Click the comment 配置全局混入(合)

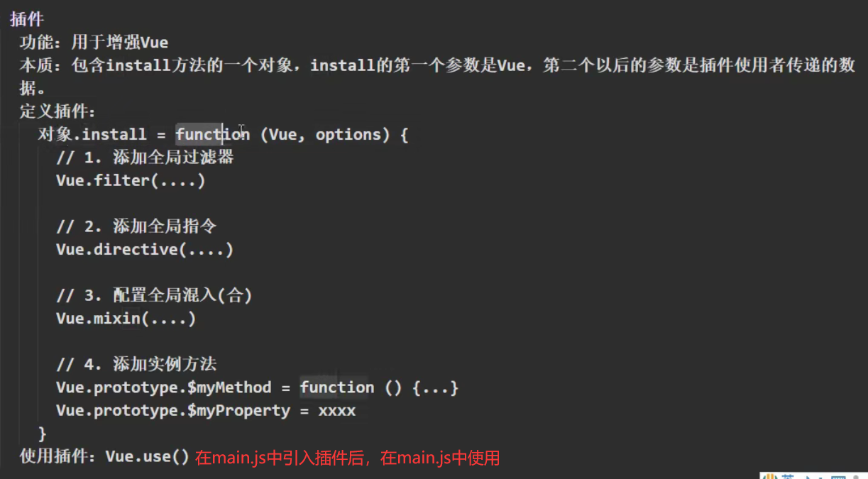pyautogui.click(x=182, y=295)
